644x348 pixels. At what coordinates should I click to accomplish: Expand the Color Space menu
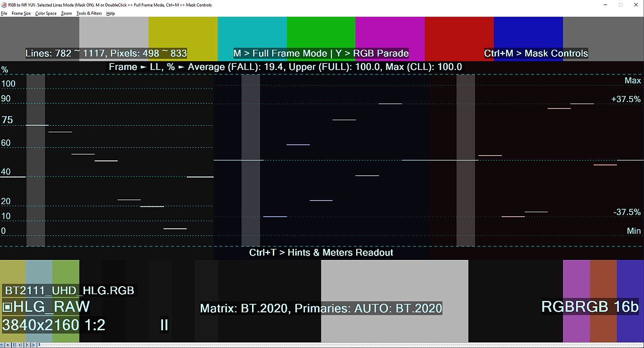coord(46,14)
